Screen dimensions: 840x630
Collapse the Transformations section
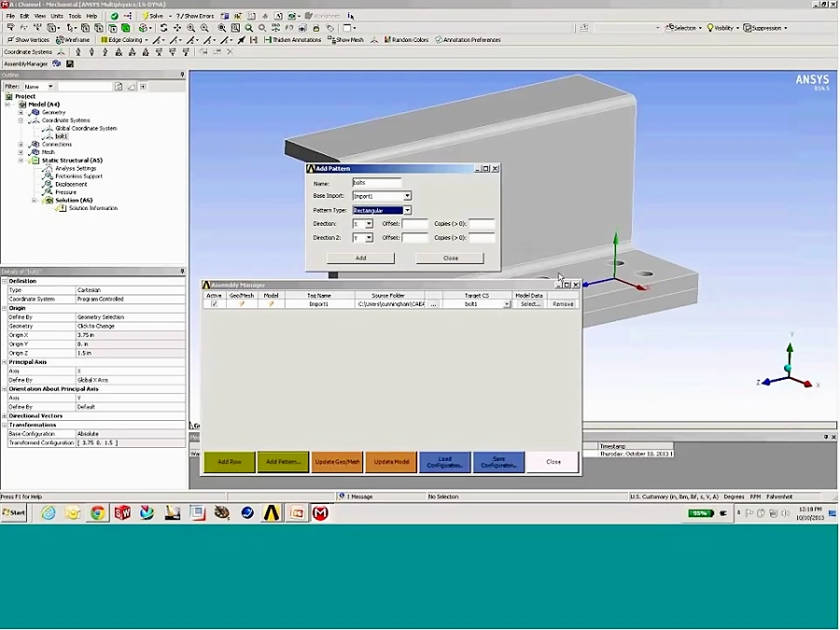pyautogui.click(x=5, y=425)
